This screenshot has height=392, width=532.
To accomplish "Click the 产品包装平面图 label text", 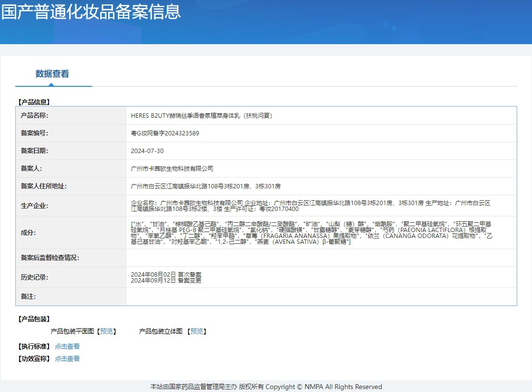I will point(72,331).
